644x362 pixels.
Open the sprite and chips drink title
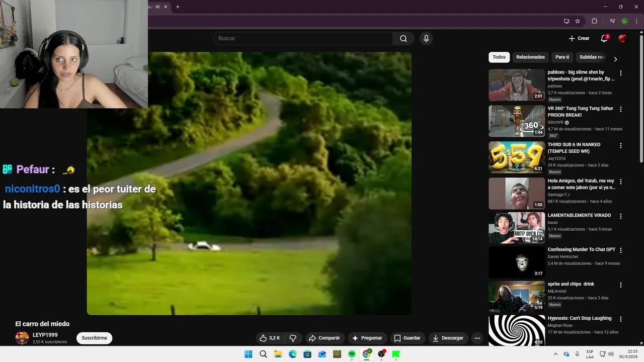(x=571, y=284)
